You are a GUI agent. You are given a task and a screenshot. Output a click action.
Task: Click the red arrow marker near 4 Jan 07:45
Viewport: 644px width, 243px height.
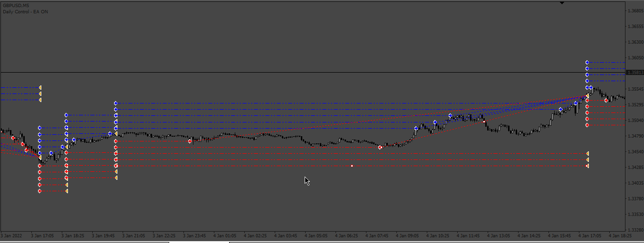(380, 148)
